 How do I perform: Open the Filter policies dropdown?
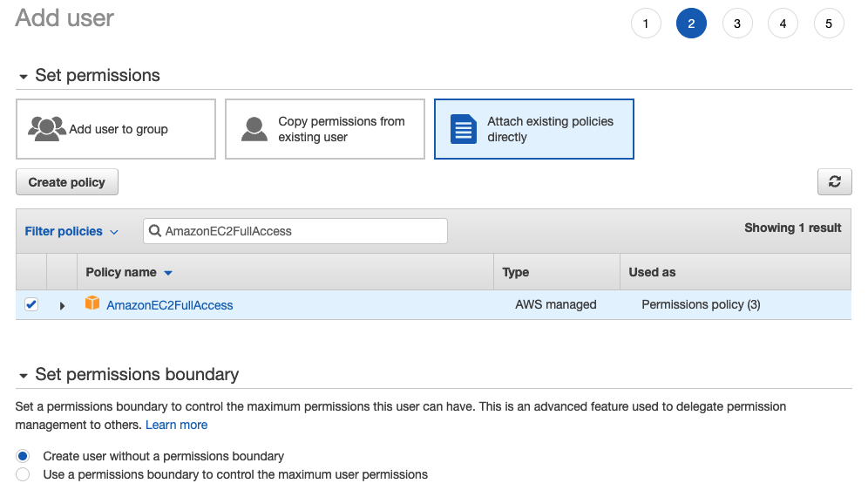point(71,231)
